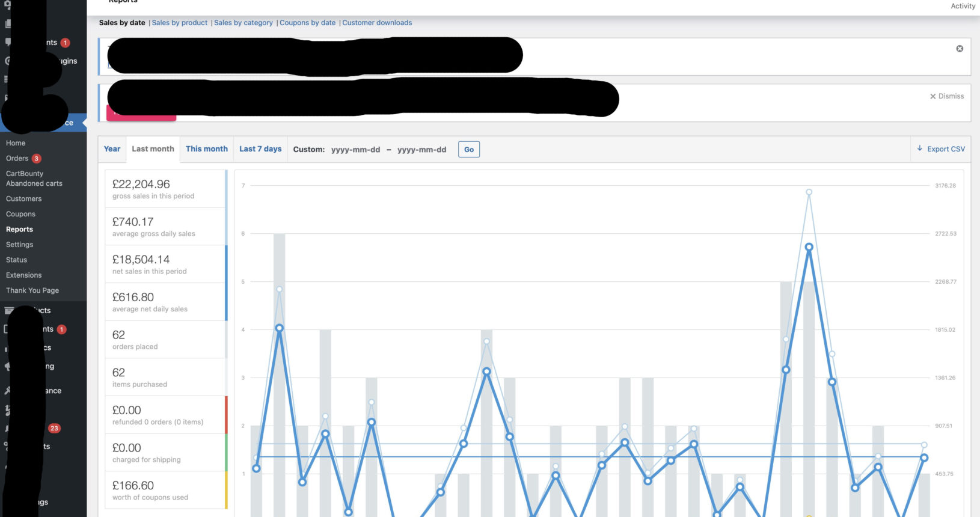Click the custom end date field
980x517 pixels.
[421, 150]
